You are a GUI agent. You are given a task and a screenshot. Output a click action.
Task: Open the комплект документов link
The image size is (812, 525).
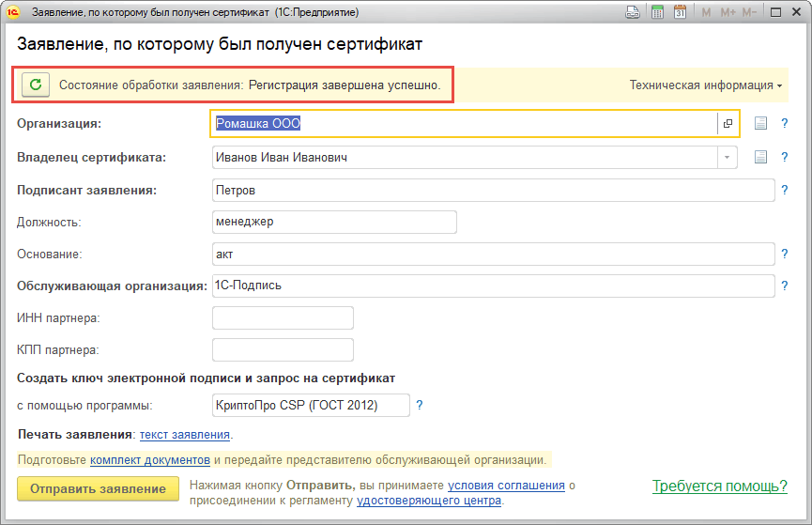150,460
